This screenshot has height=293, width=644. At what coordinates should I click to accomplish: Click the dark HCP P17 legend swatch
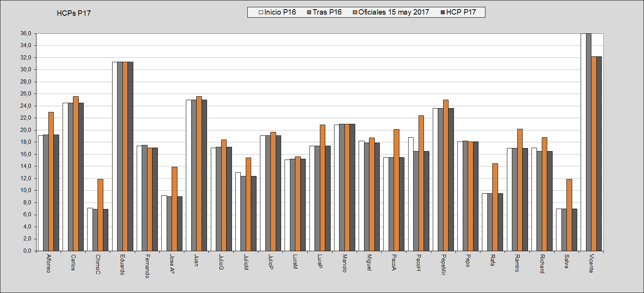tap(442, 12)
